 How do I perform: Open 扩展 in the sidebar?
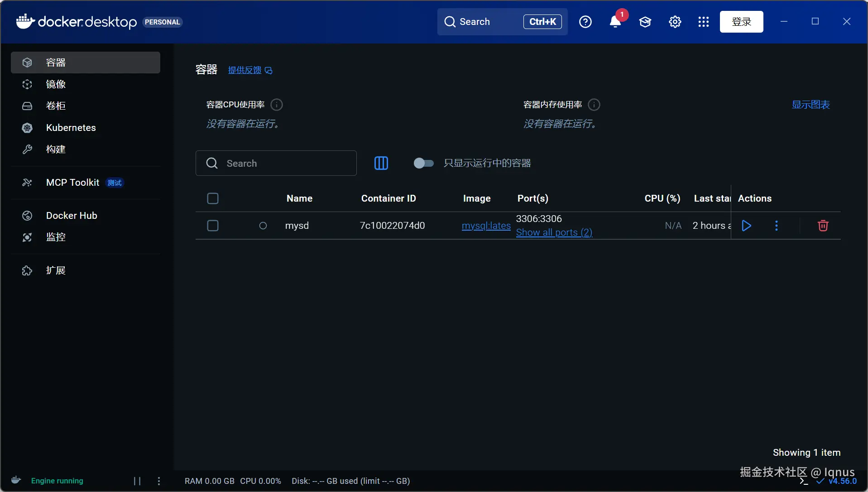click(x=86, y=270)
